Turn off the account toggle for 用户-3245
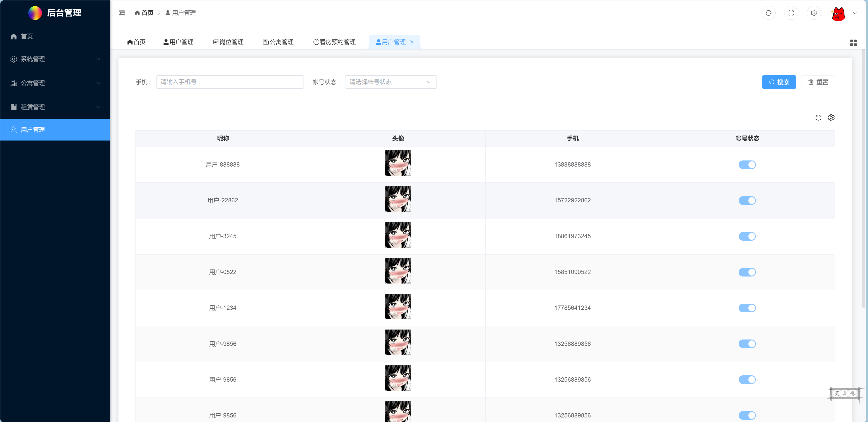Viewport: 868px width, 422px height. 747,236
